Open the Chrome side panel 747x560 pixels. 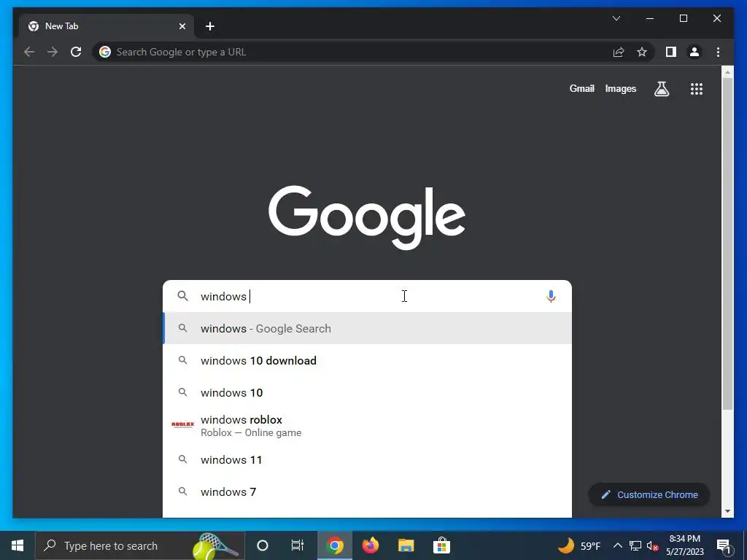tap(671, 52)
